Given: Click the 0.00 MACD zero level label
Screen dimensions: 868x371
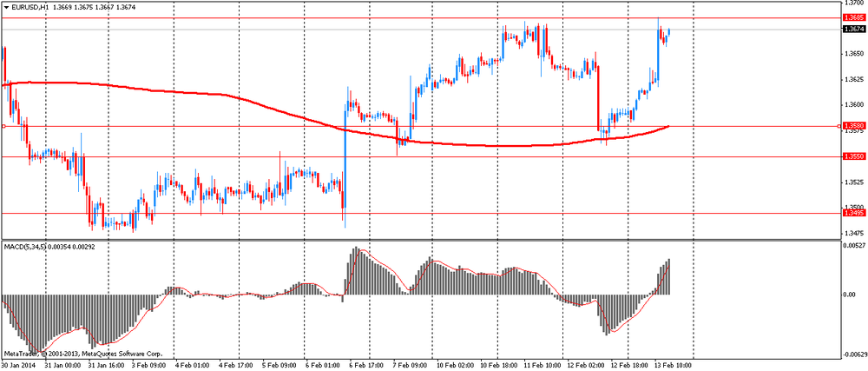Looking at the screenshot, I should [849, 294].
